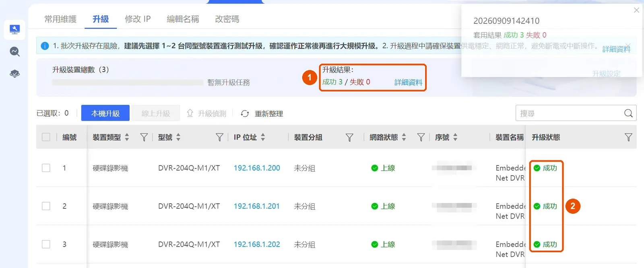Screen dimensions: 644x268
Task: Sort the table by 型號
Action: coord(178,137)
